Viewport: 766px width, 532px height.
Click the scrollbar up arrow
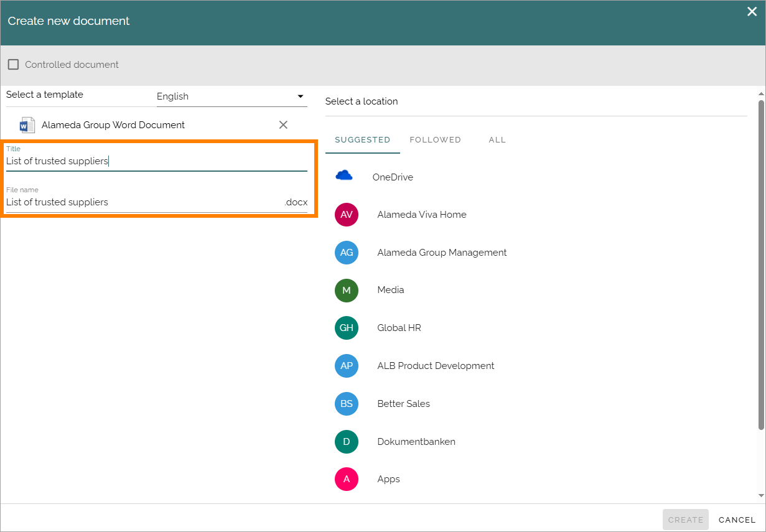tap(761, 94)
